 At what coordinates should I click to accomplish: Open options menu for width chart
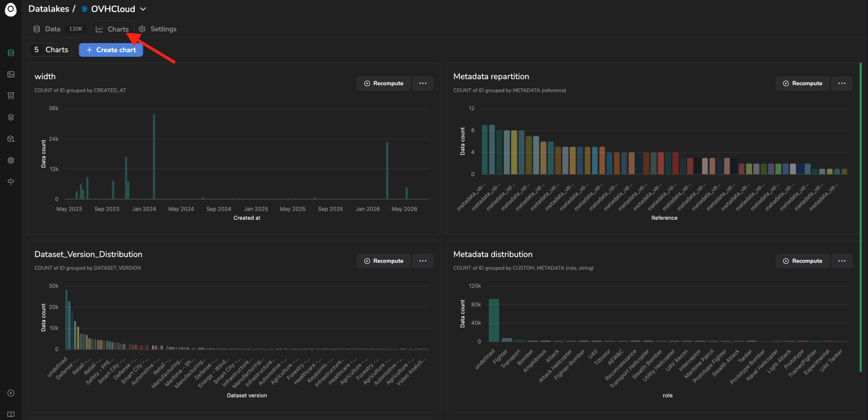423,83
